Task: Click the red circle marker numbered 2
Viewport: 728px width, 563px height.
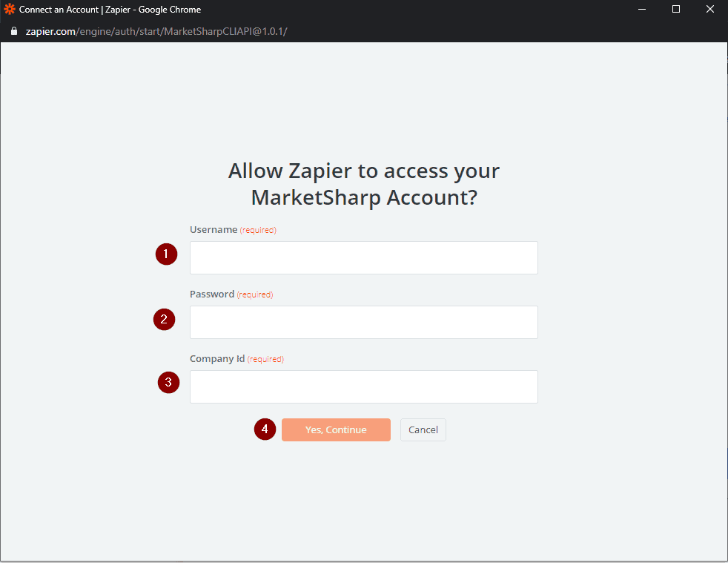Action: click(x=164, y=320)
